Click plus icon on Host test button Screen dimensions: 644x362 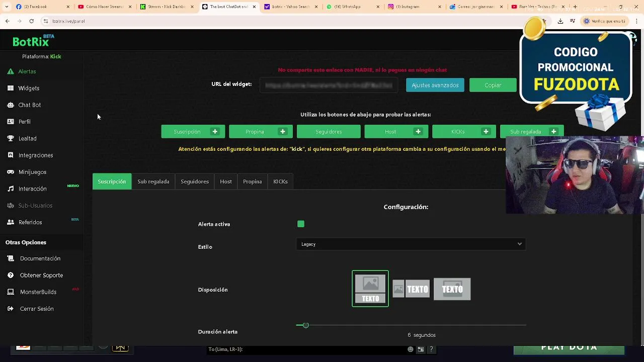coord(418,132)
